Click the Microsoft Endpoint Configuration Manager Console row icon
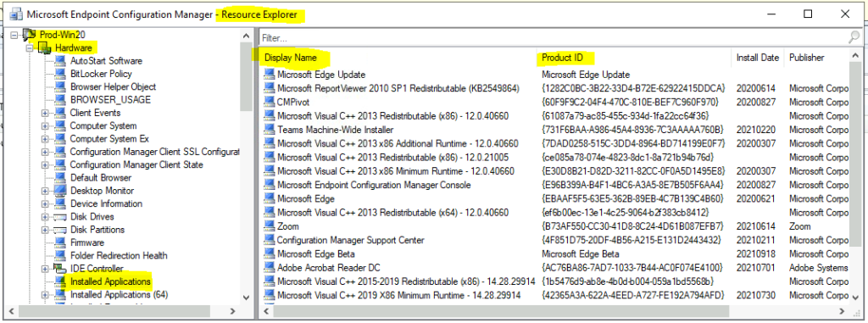This screenshot has width=868, height=323. [269, 185]
